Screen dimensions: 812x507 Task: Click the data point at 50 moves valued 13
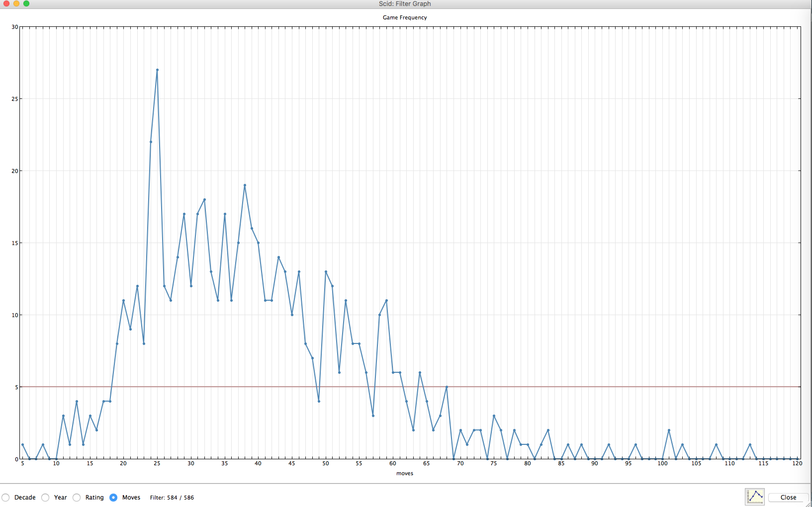(326, 272)
